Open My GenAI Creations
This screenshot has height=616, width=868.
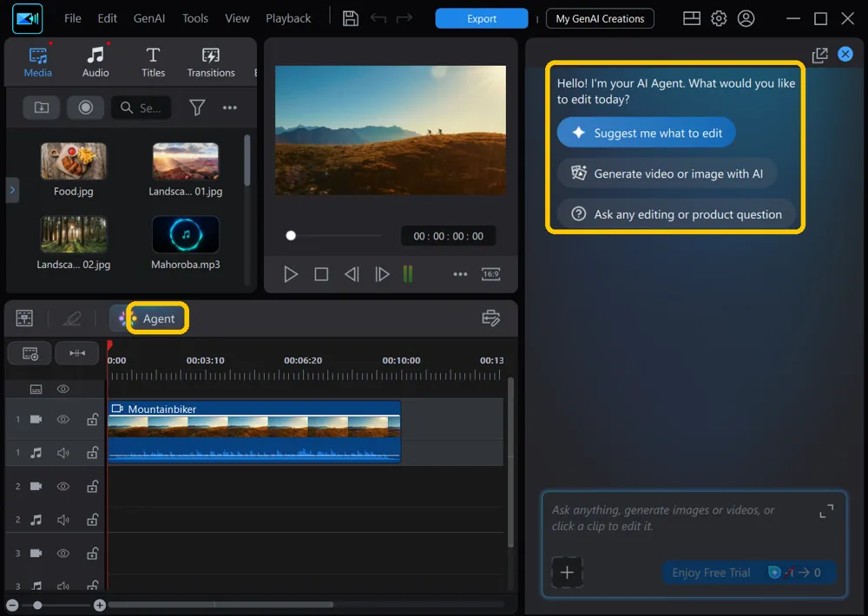point(600,18)
